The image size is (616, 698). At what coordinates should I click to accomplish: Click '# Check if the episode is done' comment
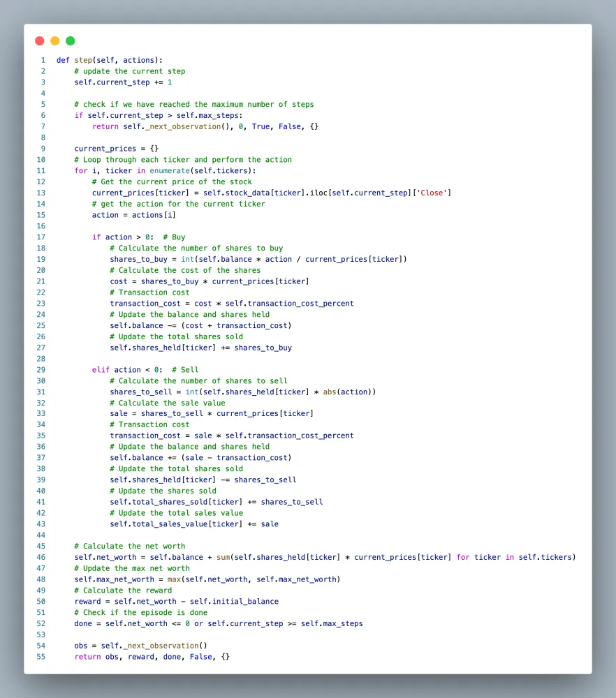(x=141, y=613)
